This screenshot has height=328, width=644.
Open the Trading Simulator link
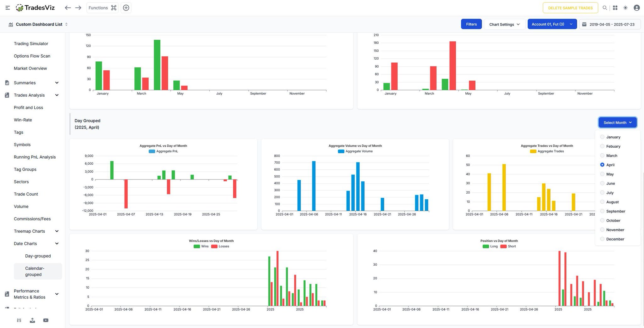31,43
